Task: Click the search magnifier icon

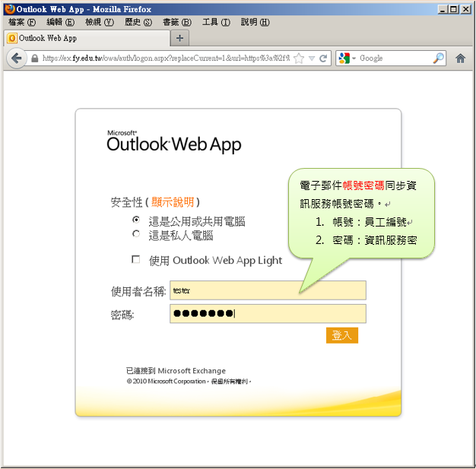Action: (439, 58)
